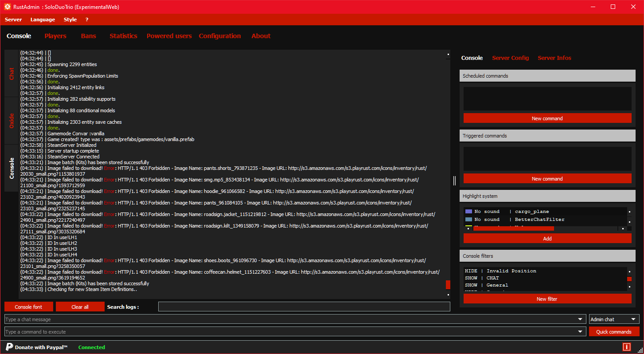The width and height of the screenshot is (644, 354).
Task: Switch to the Server Infos side tab
Action: pyautogui.click(x=554, y=58)
